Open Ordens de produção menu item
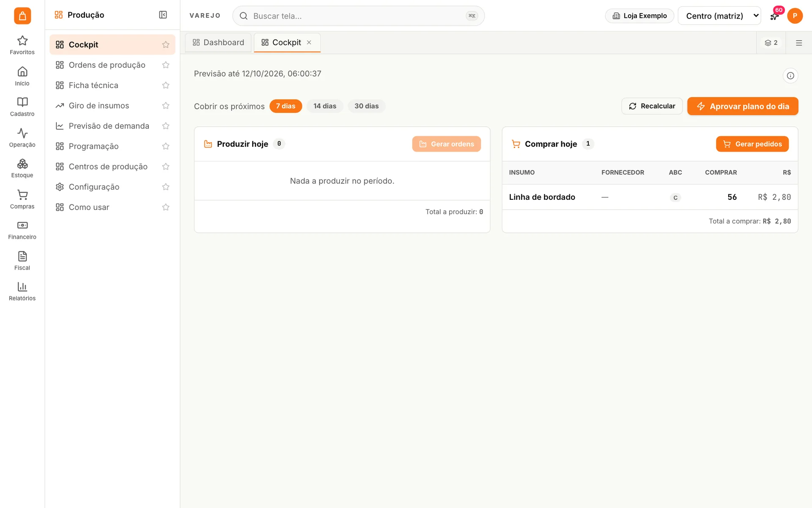 107,65
